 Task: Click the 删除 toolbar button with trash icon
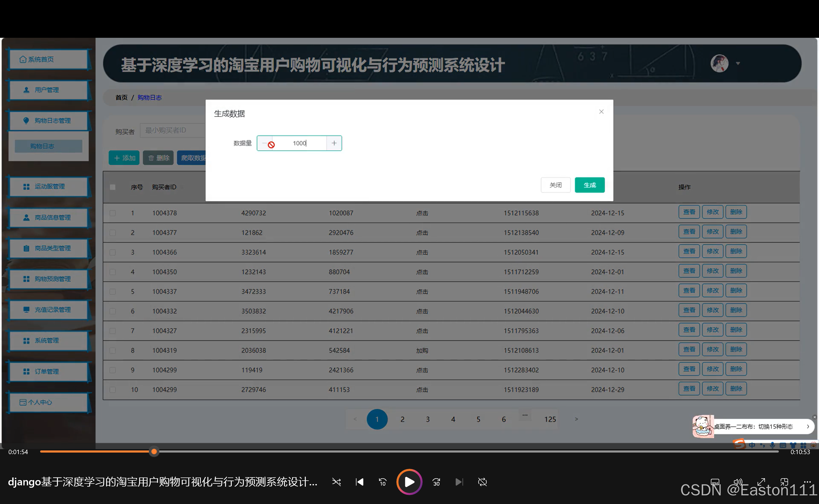(158, 158)
